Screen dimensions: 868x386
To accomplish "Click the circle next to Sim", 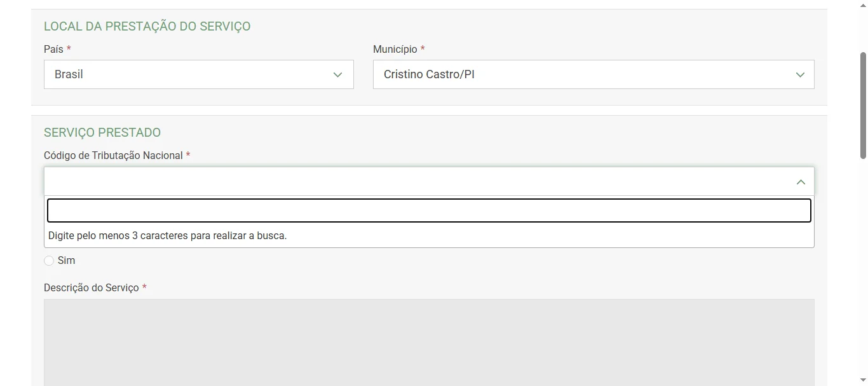I will point(49,260).
